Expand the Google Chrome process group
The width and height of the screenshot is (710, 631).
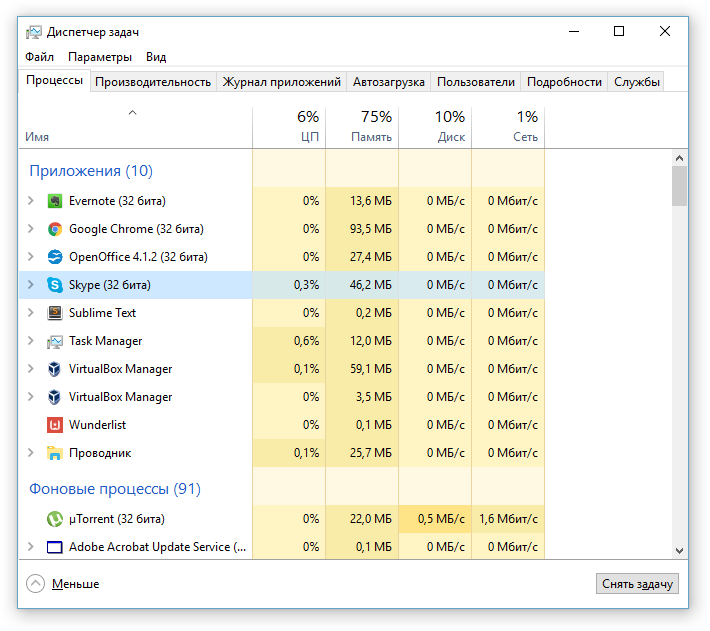click(31, 229)
